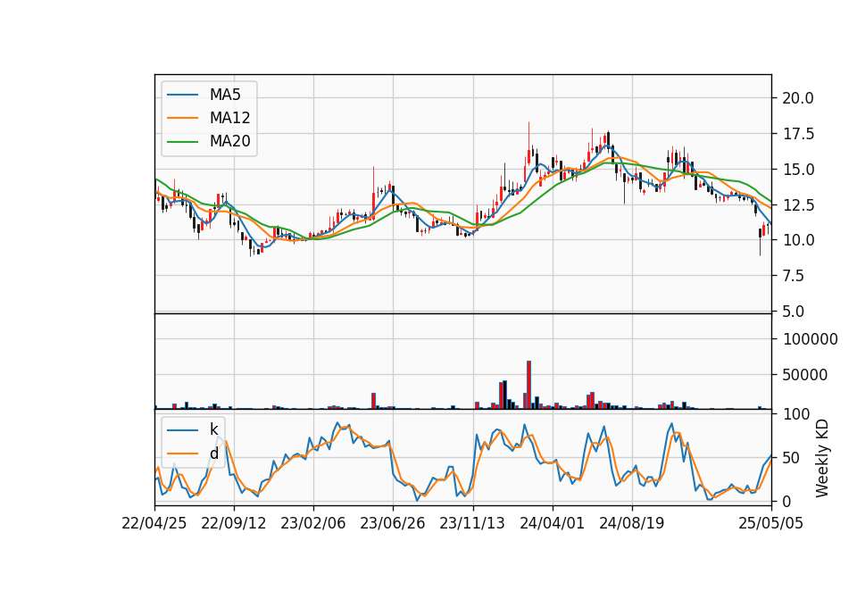
Task: Click the 23/02/06 date label
Action: pos(313,523)
